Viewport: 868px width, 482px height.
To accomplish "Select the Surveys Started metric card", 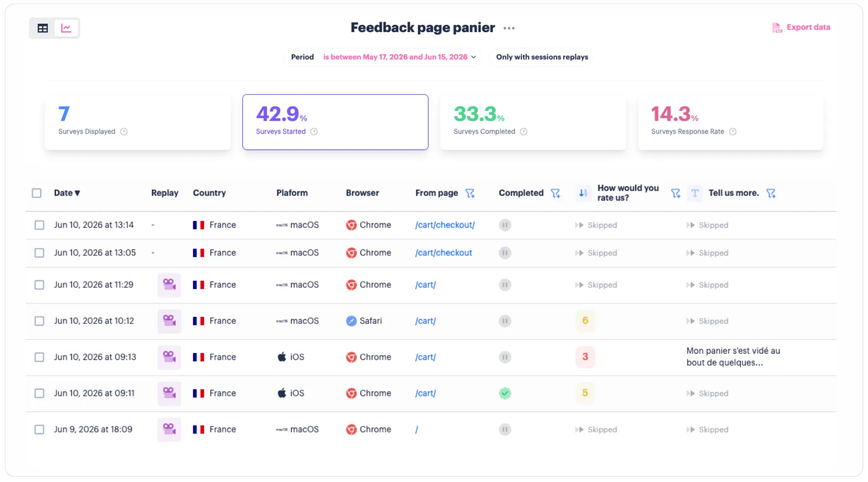I will pos(335,122).
